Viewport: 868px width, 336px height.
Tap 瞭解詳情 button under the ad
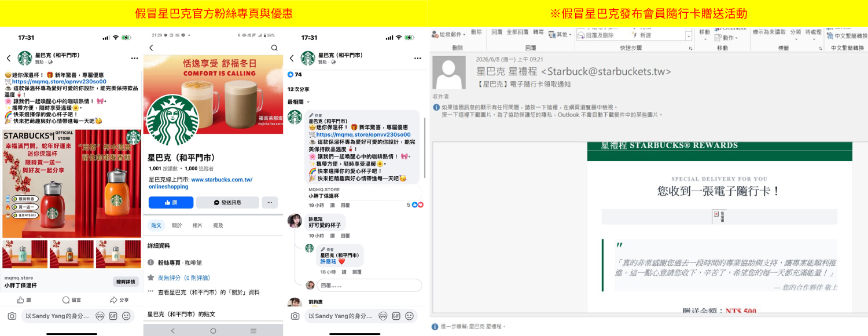click(x=126, y=282)
